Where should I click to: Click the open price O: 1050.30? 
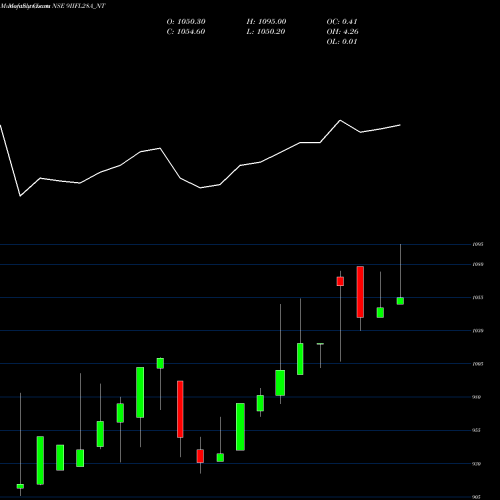pyautogui.click(x=186, y=22)
